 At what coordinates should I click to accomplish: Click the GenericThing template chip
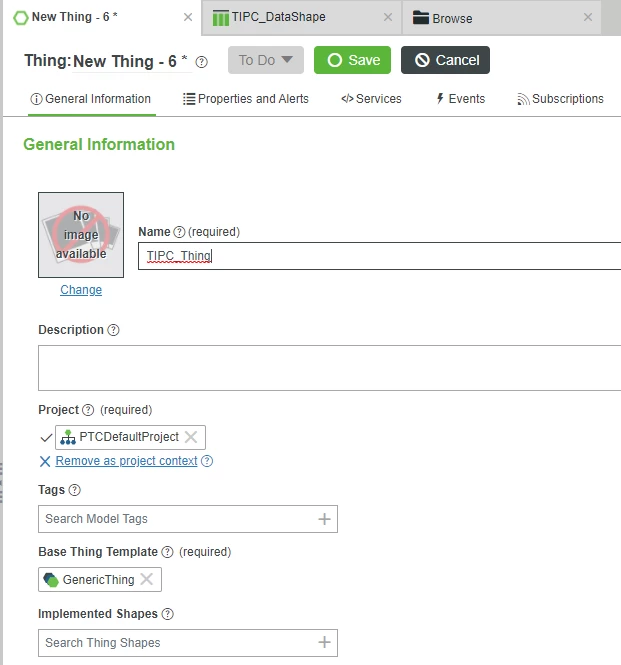coord(100,579)
